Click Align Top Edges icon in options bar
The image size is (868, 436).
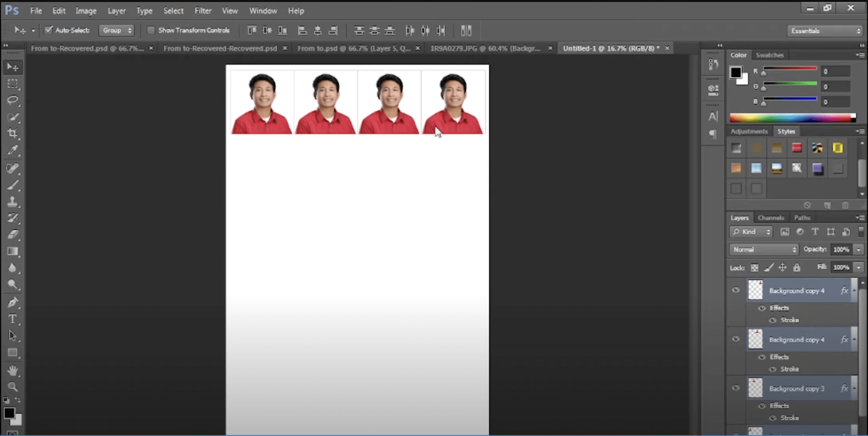tap(252, 30)
